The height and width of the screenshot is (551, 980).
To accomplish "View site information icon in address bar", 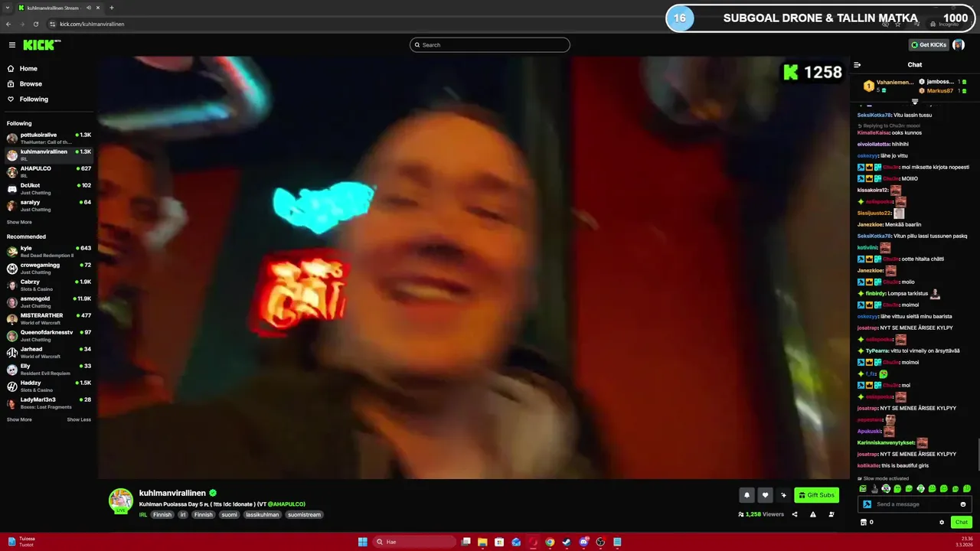I will pos(52,24).
